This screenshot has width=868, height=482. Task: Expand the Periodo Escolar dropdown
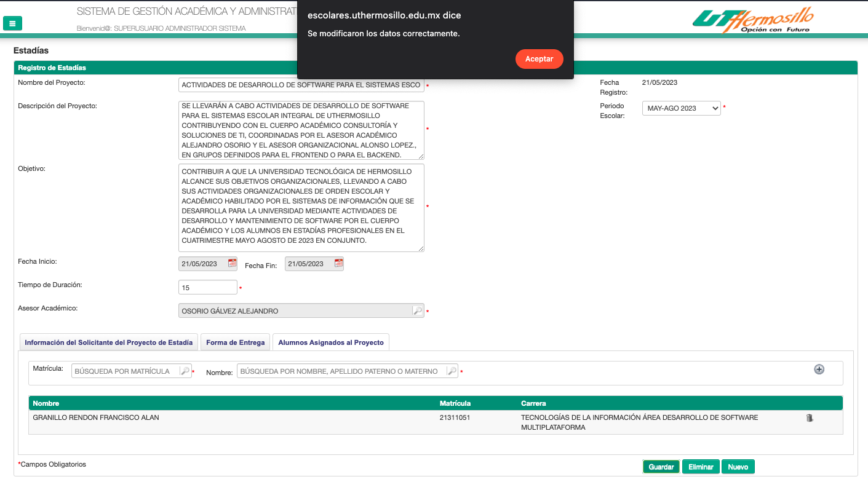click(681, 108)
